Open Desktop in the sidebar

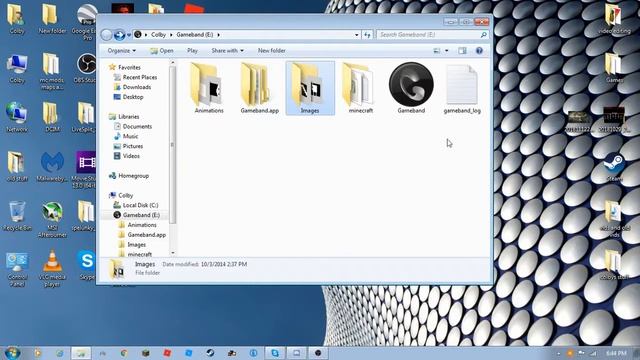133,97
